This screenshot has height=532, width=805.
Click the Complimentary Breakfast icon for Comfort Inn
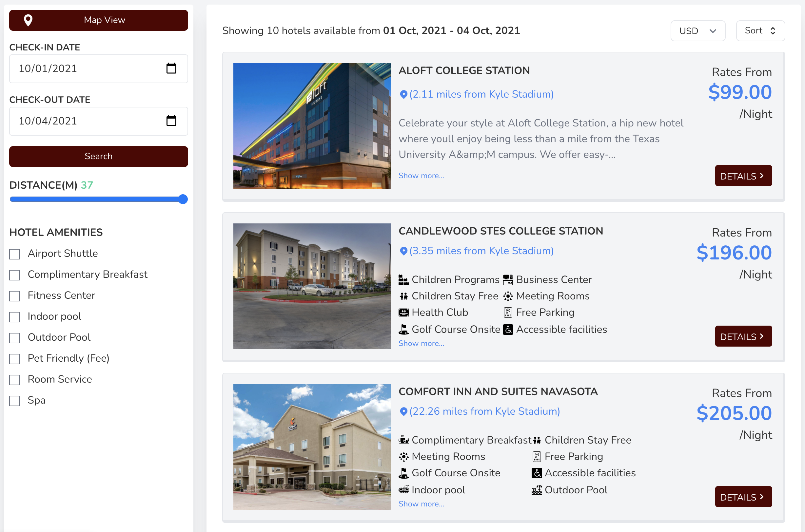[x=403, y=440]
